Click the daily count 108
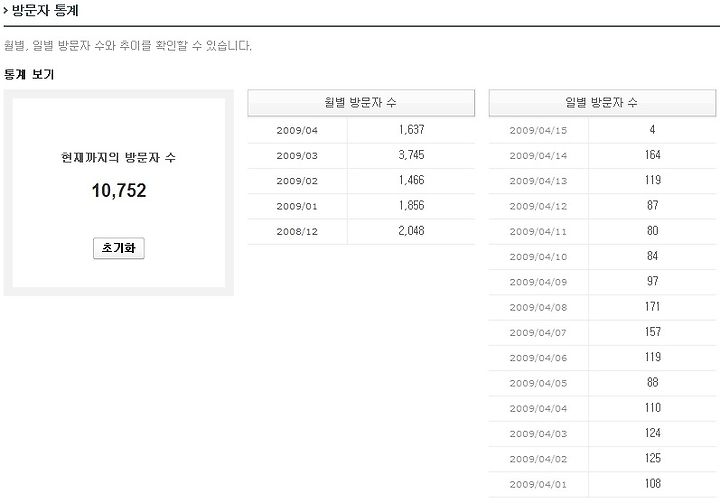 (x=652, y=484)
